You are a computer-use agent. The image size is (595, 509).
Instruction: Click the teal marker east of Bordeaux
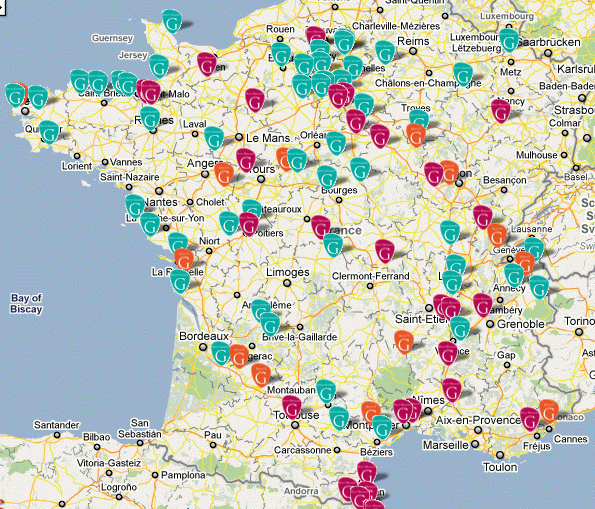[x=220, y=353]
